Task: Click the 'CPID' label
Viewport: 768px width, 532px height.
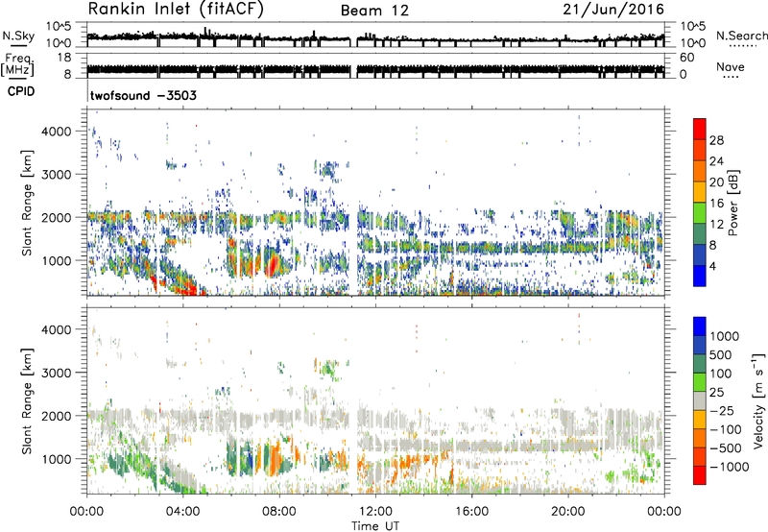Action: tap(21, 91)
